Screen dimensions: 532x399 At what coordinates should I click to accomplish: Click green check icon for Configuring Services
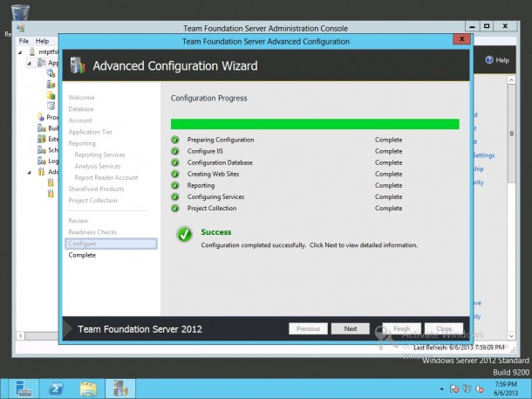175,196
